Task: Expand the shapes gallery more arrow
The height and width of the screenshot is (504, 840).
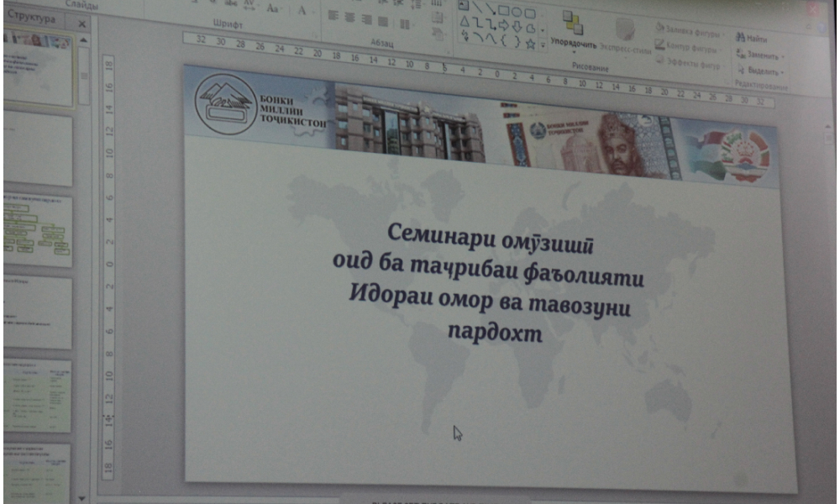Action: coord(543,44)
